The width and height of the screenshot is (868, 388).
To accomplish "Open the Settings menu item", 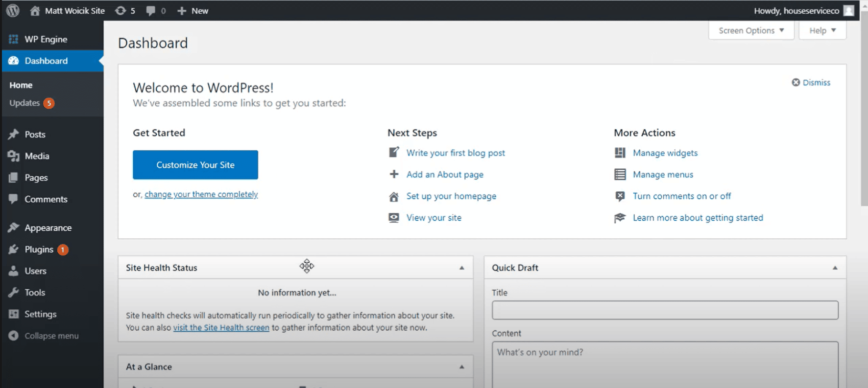I will pos(40,314).
